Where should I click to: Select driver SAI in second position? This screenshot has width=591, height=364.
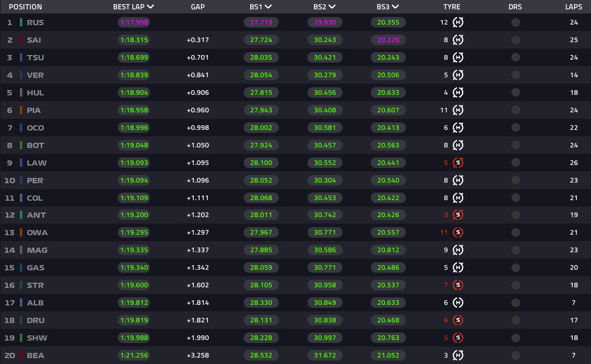pos(34,40)
